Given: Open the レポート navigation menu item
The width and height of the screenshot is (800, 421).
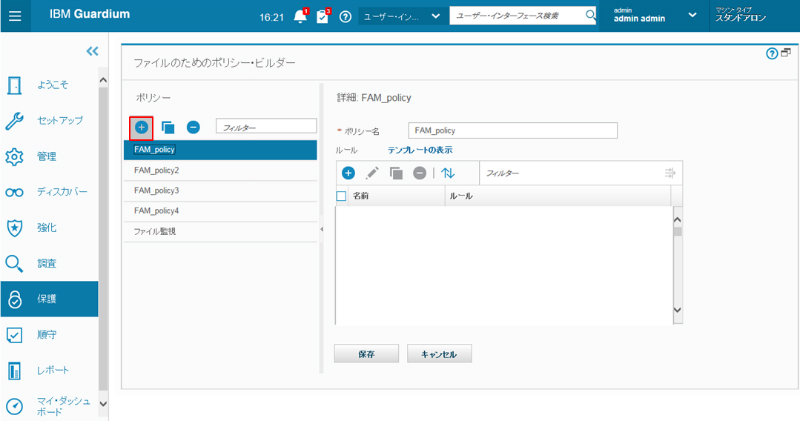Looking at the screenshot, I should tap(49, 371).
